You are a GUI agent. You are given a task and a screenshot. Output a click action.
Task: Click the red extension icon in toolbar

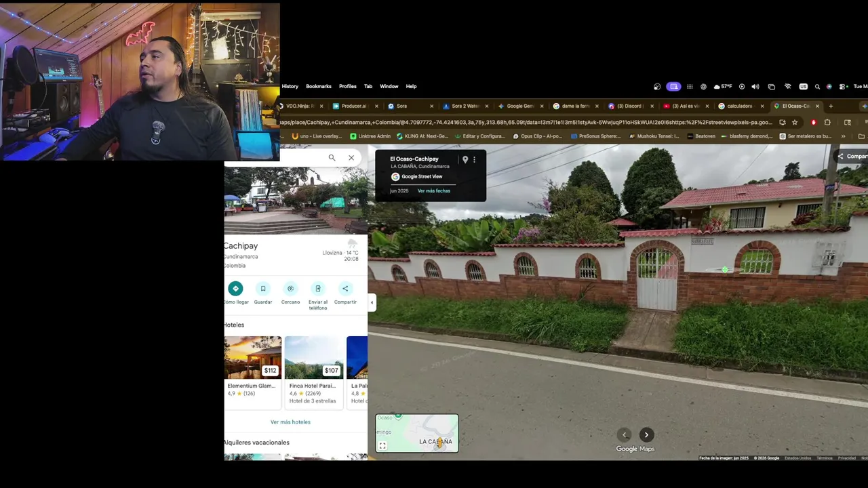coord(814,123)
